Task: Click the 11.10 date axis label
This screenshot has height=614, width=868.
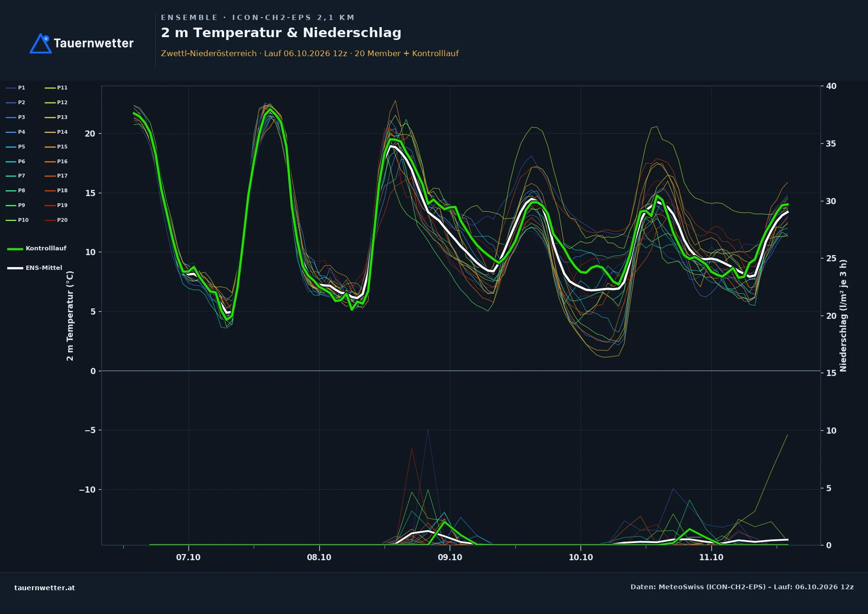Action: [711, 557]
